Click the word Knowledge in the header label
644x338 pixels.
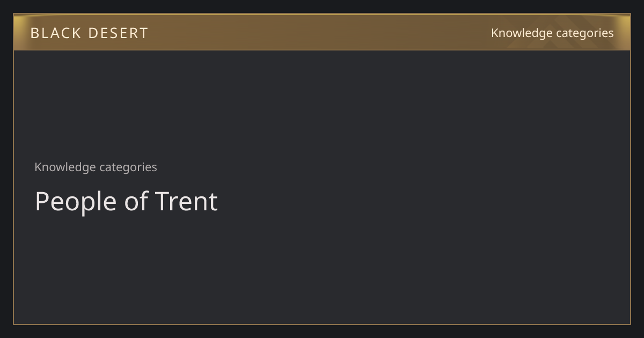click(522, 33)
